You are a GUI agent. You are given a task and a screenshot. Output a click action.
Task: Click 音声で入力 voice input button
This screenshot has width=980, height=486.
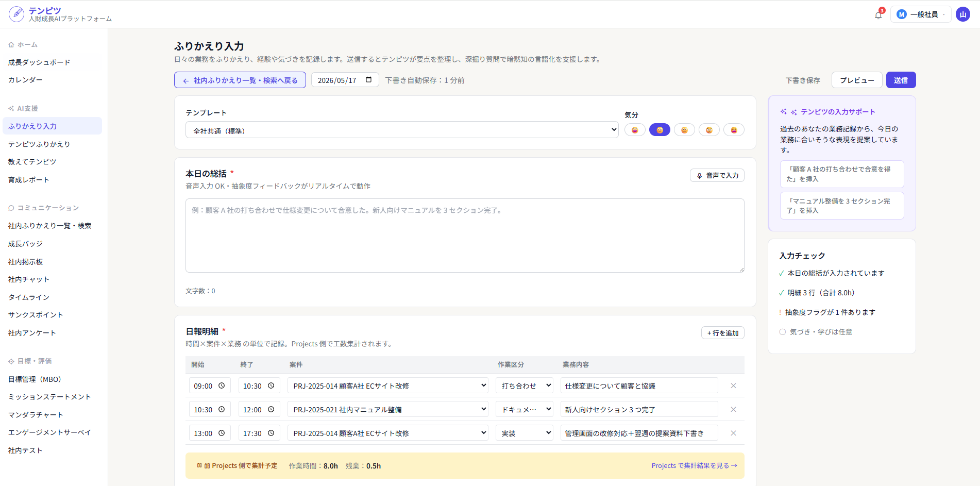[x=717, y=175]
